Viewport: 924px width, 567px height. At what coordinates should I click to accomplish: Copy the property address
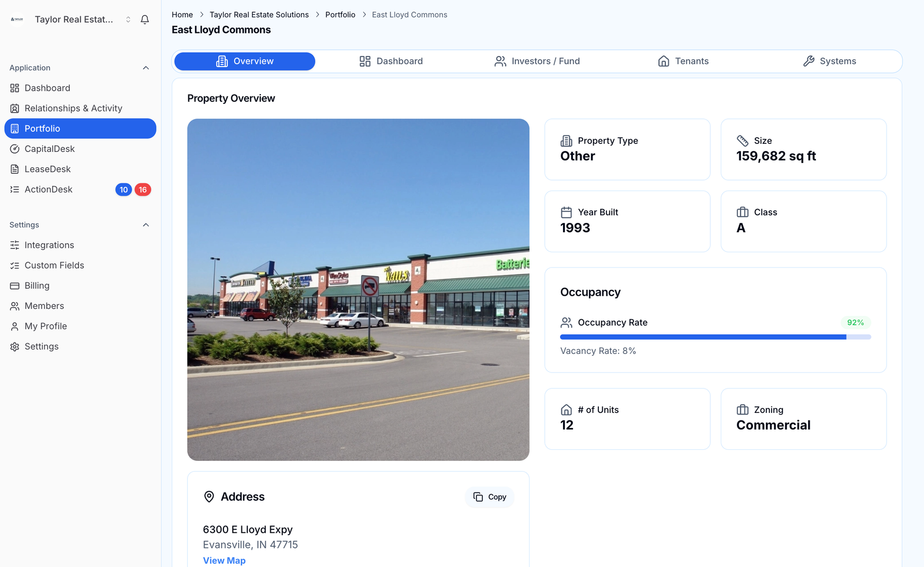coord(490,497)
